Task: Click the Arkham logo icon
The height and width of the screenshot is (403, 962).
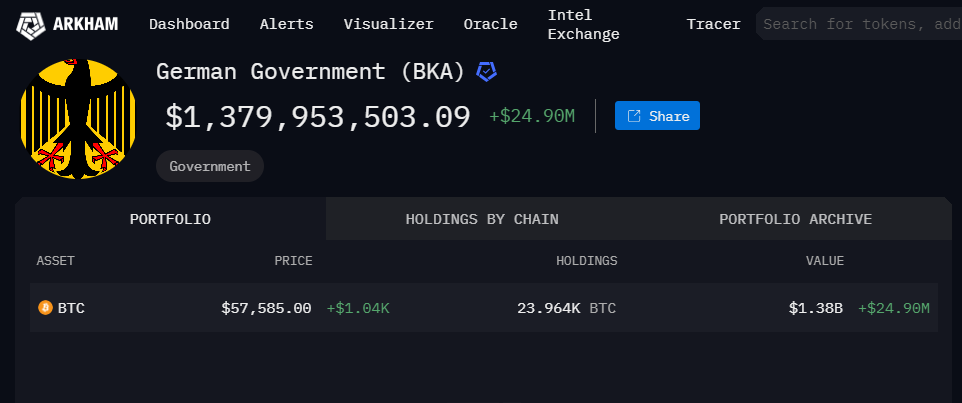Action: 32,24
